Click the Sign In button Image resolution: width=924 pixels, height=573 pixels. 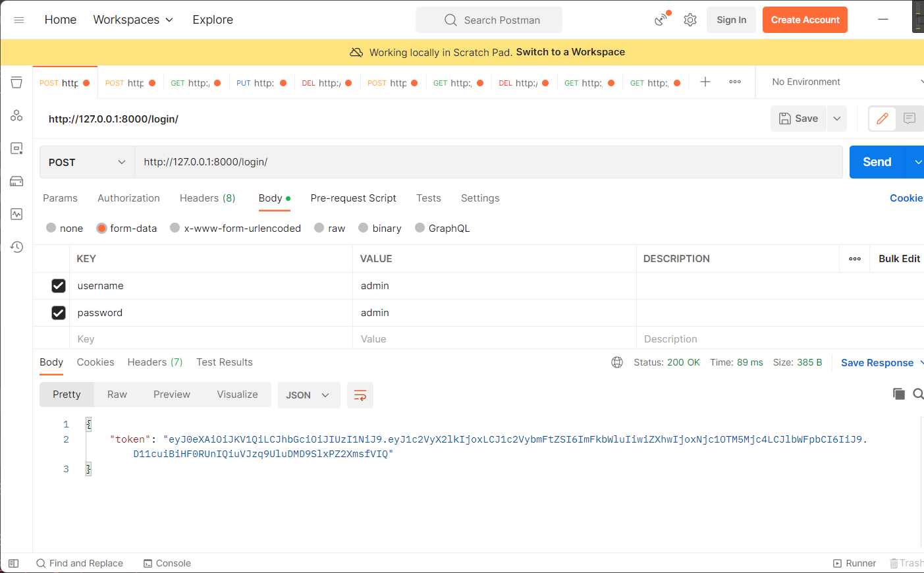pos(732,20)
